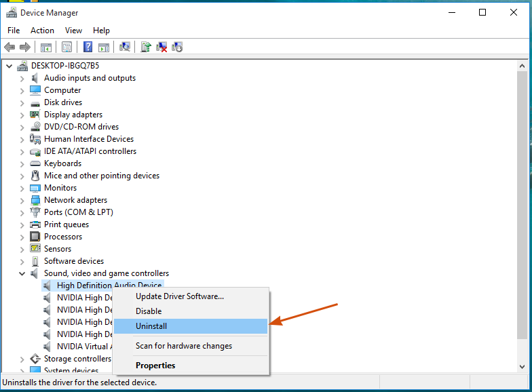Select High Definition Audio Device row
Viewport: 532px width, 392px height.
click(102, 286)
